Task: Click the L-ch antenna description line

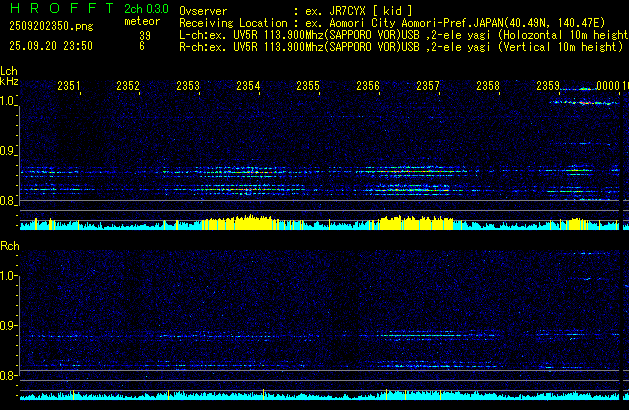Action: click(400, 34)
